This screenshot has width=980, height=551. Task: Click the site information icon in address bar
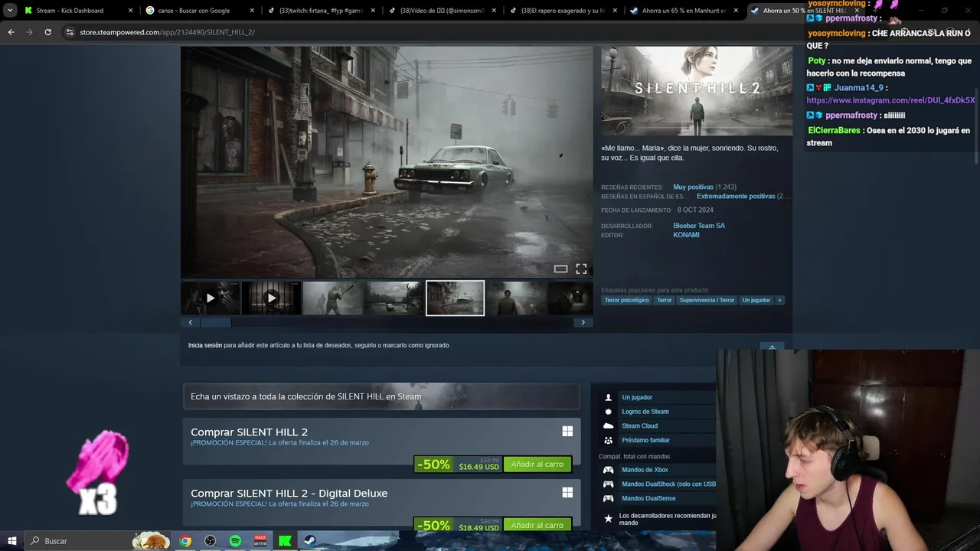click(x=70, y=32)
